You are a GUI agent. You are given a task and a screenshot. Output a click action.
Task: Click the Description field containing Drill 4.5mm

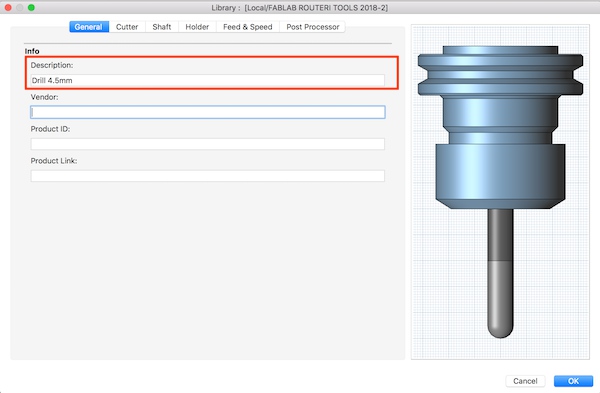point(207,80)
